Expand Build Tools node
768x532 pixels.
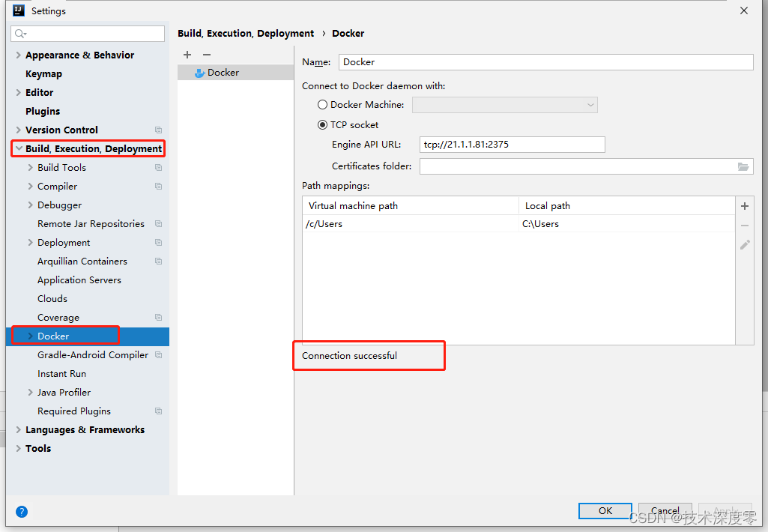31,168
